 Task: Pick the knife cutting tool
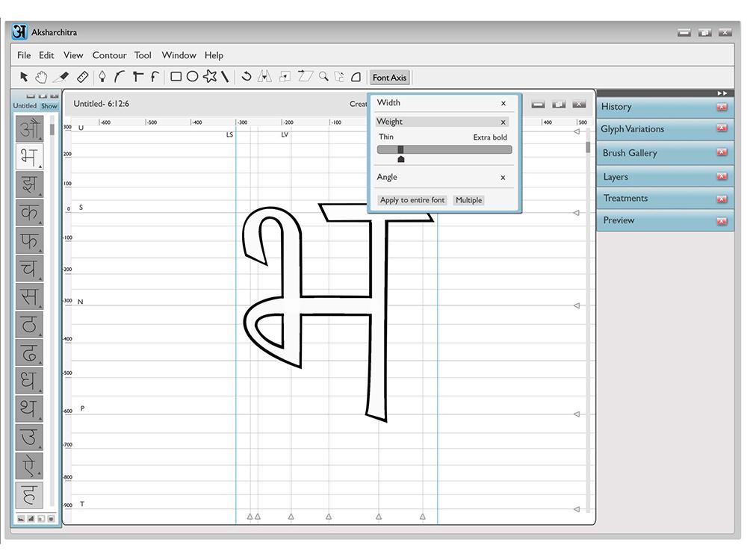(x=62, y=76)
